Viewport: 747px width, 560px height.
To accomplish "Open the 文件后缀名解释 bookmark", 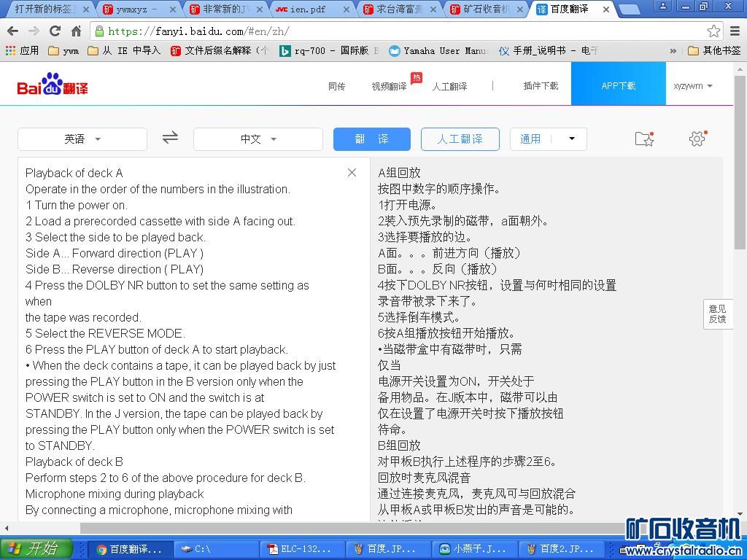I will [x=220, y=50].
